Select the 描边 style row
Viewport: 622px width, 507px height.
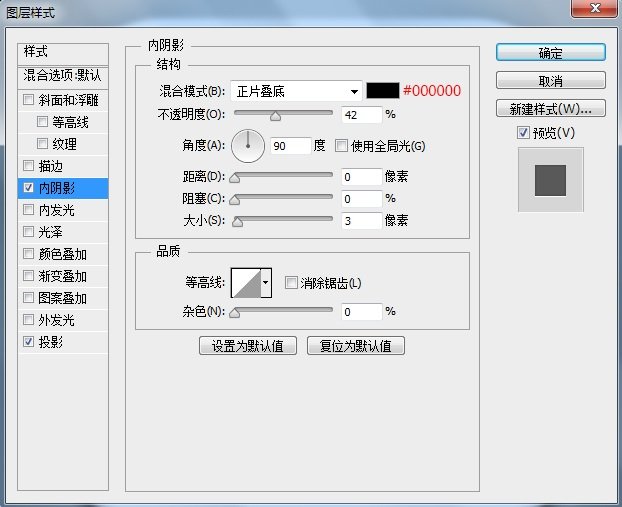tap(63, 166)
